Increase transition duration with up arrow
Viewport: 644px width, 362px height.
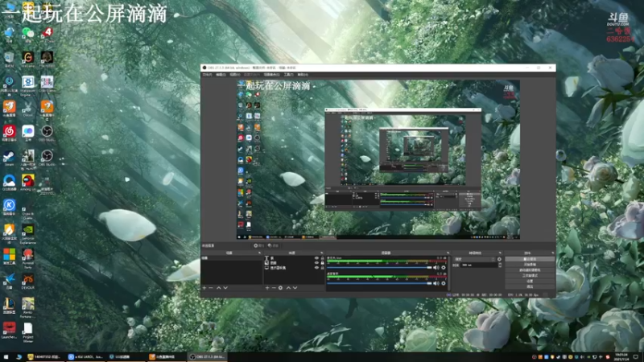tap(500, 265)
